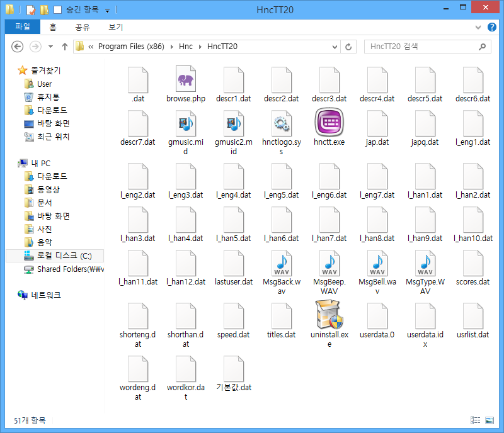
Task: Select the lastuser.dat file icon
Action: tap(234, 263)
